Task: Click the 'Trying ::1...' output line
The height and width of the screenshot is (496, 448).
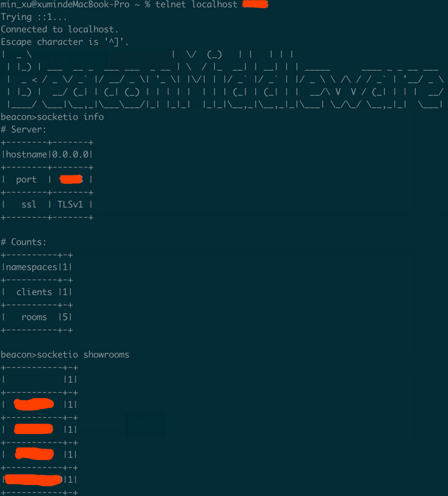Action: [33, 17]
